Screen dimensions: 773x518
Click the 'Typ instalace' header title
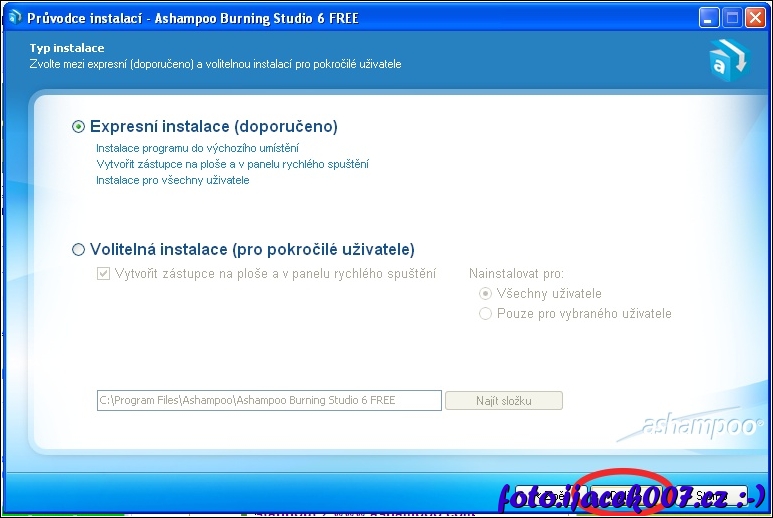pyautogui.click(x=67, y=48)
